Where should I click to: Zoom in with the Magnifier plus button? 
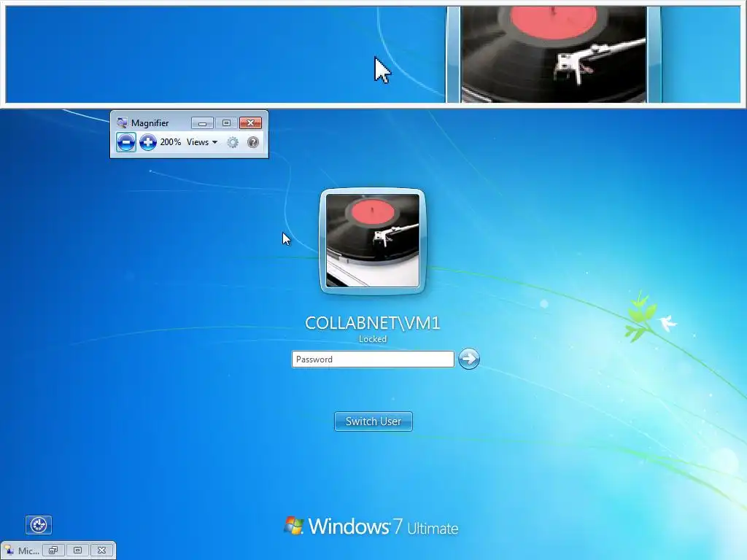coord(148,142)
